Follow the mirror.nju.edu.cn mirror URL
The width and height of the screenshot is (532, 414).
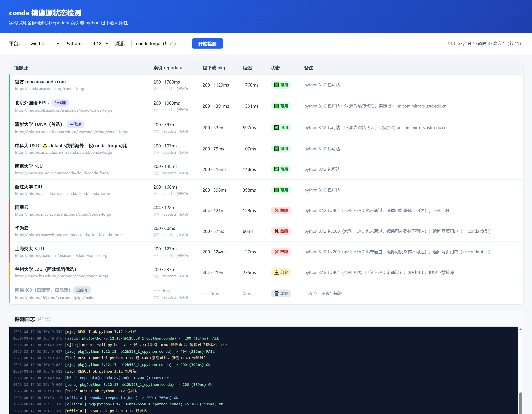[x=62, y=173]
